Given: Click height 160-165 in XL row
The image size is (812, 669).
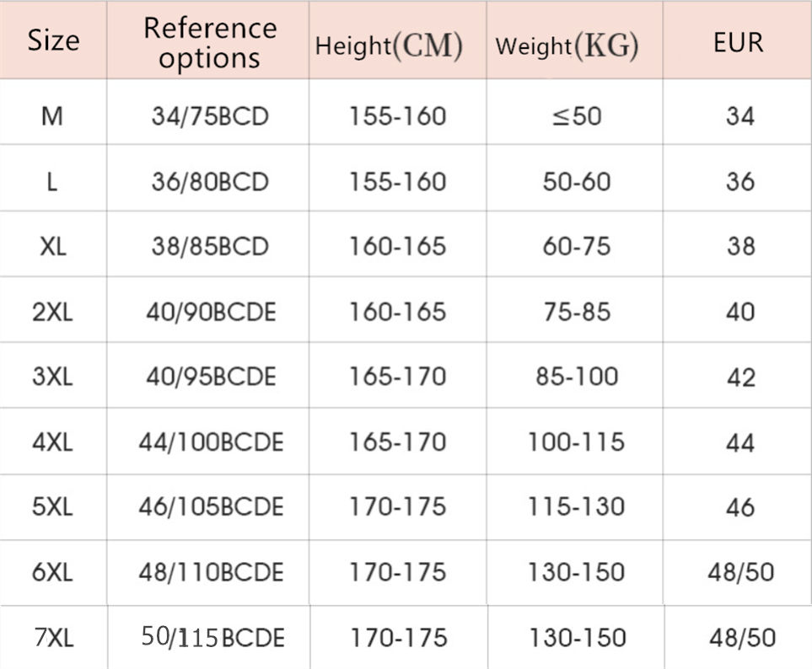Looking at the screenshot, I should (x=397, y=246).
